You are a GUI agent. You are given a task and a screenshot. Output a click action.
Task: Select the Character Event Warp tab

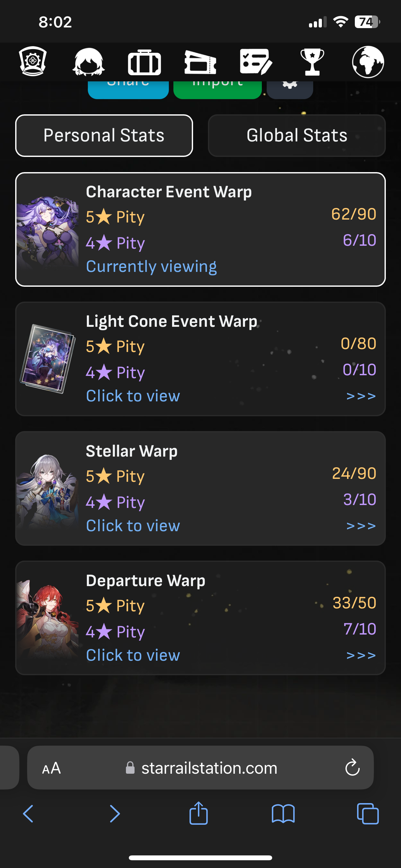pos(200,228)
